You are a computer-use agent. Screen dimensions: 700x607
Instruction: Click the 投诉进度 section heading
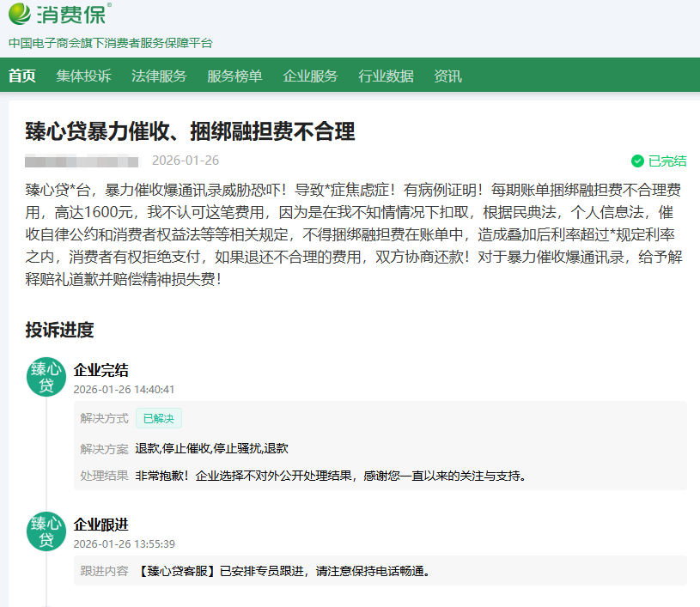[59, 330]
